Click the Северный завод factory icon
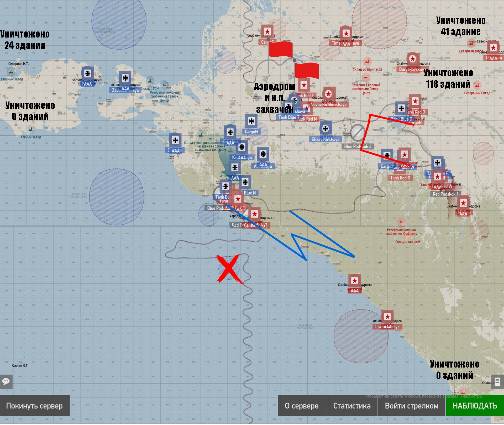 click(11, 71)
